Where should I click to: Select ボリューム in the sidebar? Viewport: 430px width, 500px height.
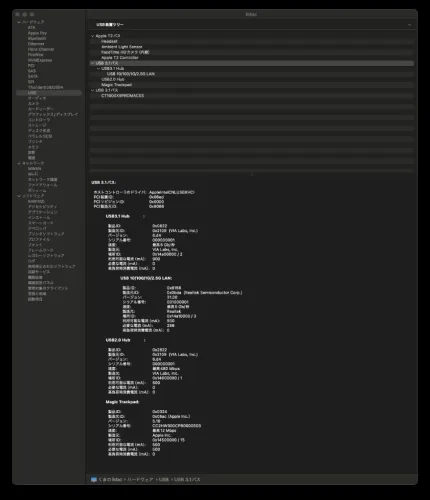pyautogui.click(x=37, y=190)
